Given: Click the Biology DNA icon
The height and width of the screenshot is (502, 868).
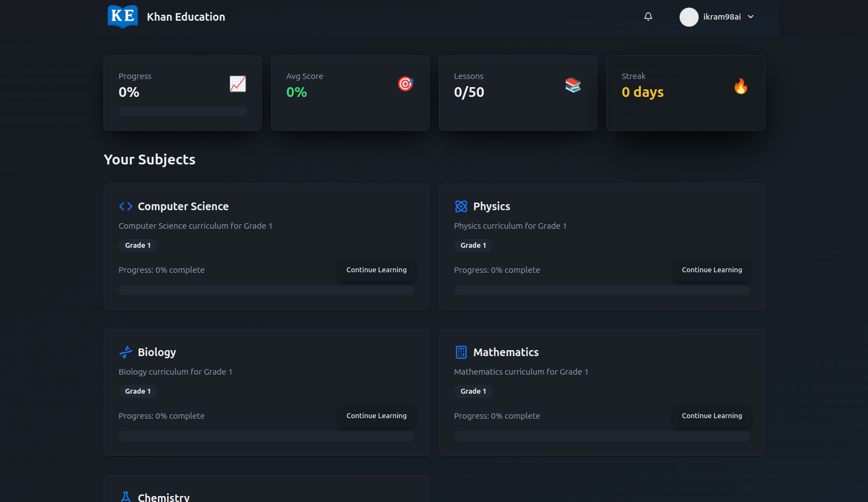Looking at the screenshot, I should 126,352.
